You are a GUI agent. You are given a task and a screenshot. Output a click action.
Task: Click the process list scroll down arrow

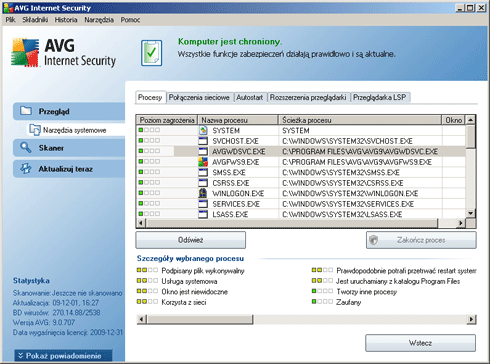click(x=470, y=213)
